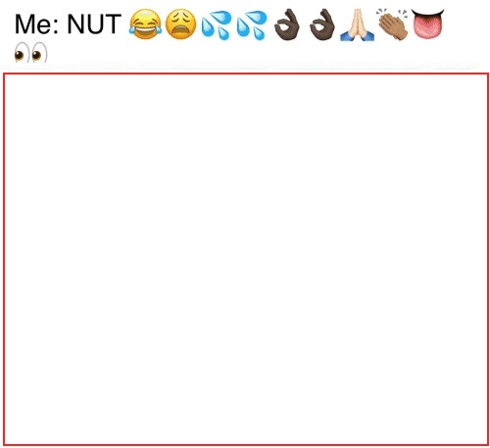This screenshot has height=448, width=490.
Task: Click the letter "N" in NUT
Action: [74, 24]
